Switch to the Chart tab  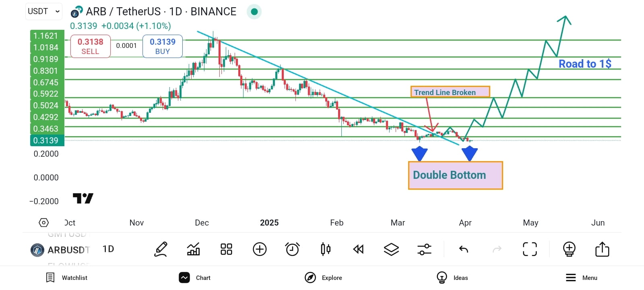195,278
